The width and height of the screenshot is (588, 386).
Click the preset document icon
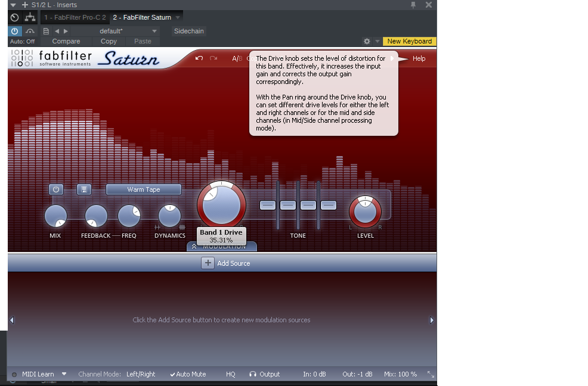(x=46, y=31)
